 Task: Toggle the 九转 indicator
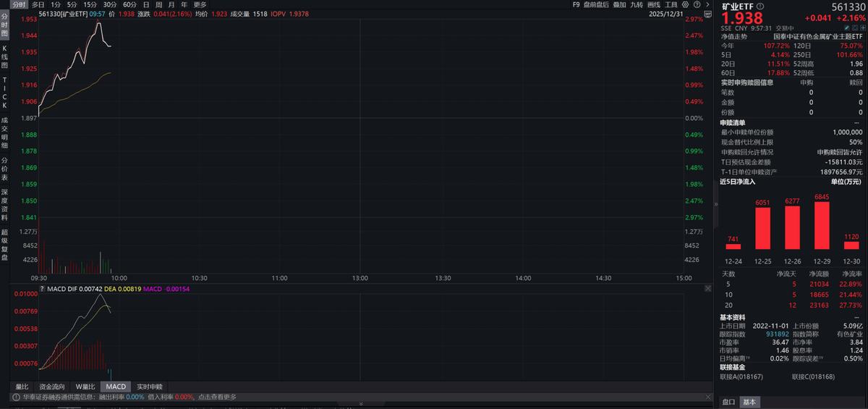coord(636,4)
